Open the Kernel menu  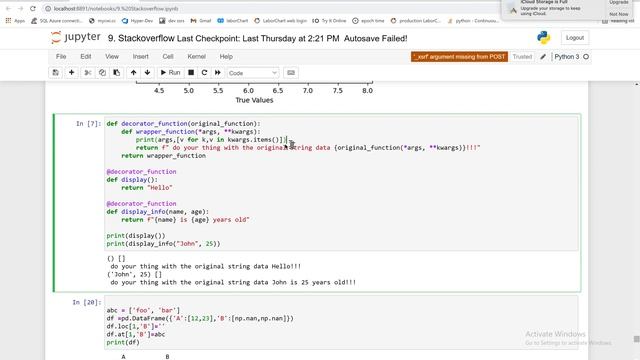point(196,57)
